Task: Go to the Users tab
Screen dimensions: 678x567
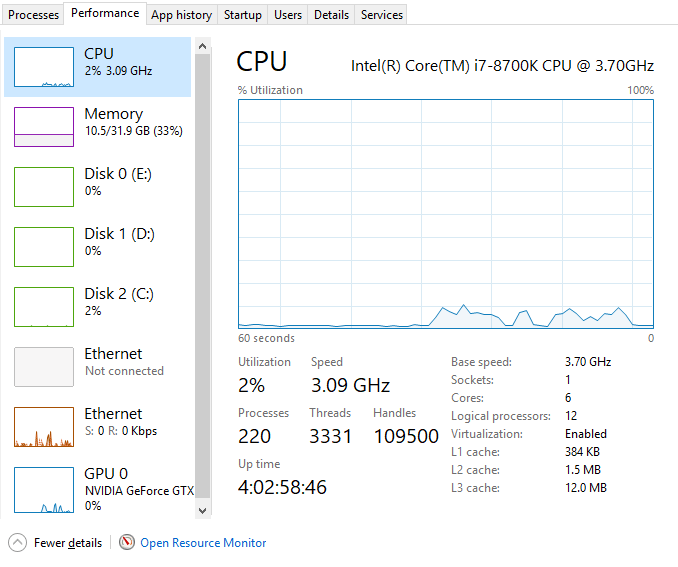Action: pos(288,15)
